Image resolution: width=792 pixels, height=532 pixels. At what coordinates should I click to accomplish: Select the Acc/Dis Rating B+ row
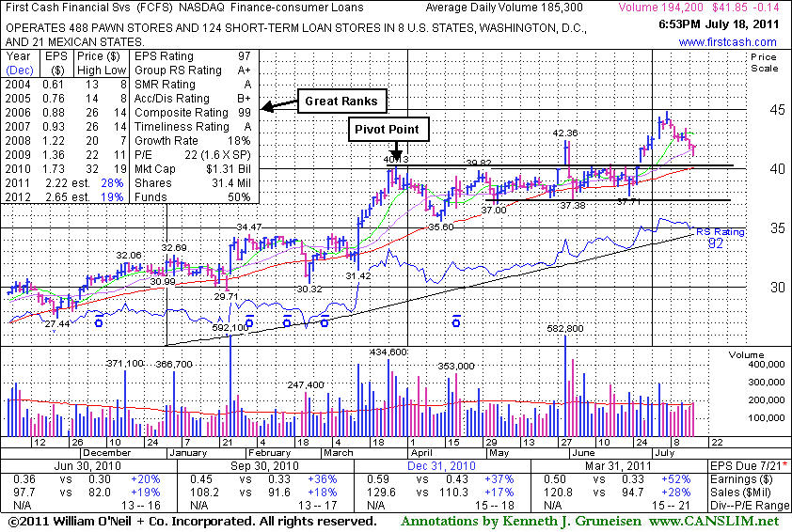(x=193, y=99)
